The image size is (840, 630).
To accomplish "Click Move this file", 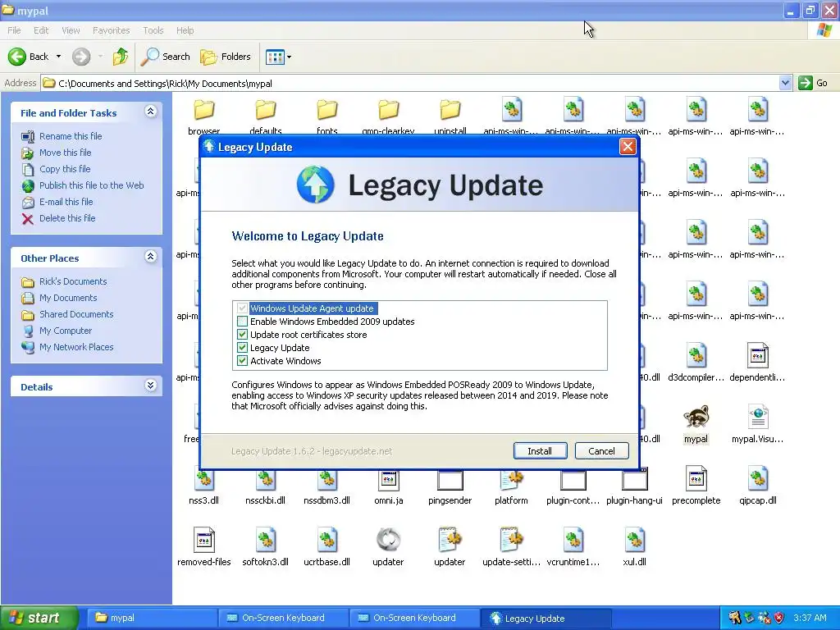I will (x=66, y=153).
